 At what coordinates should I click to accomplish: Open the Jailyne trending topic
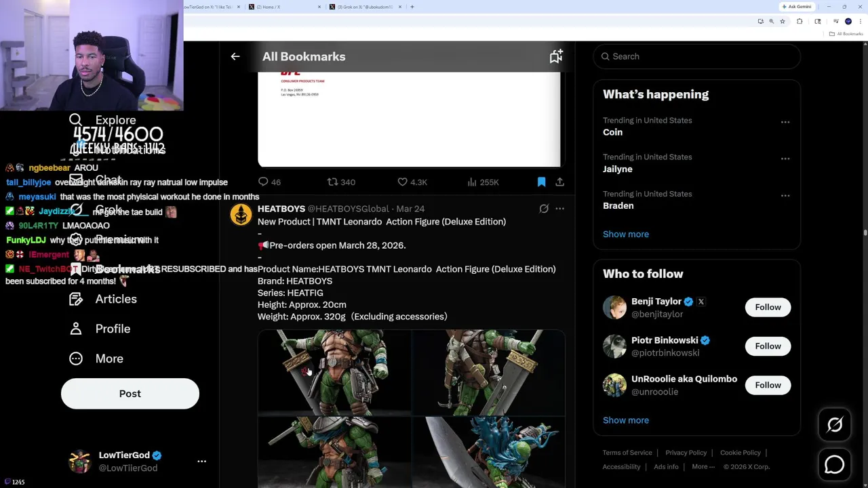(x=617, y=169)
